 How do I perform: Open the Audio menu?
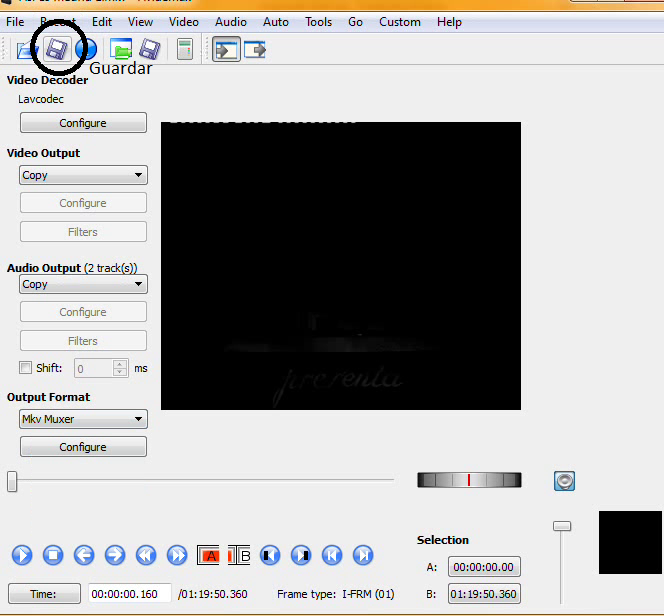(x=231, y=22)
